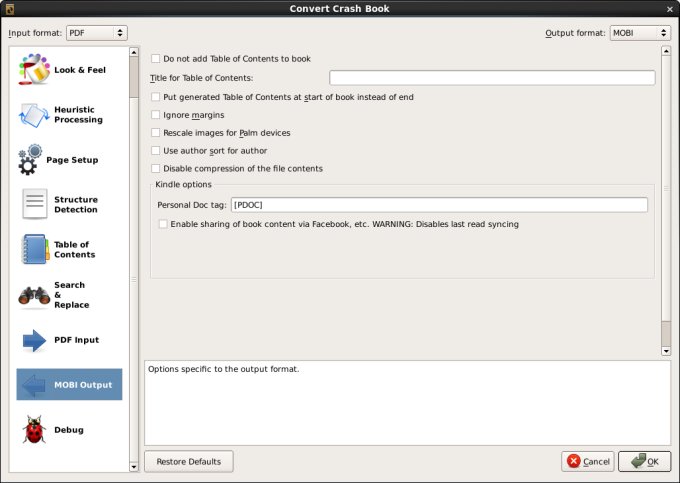Click the Look & Feel paint bucket icon
The height and width of the screenshot is (483, 680).
[x=34, y=69]
